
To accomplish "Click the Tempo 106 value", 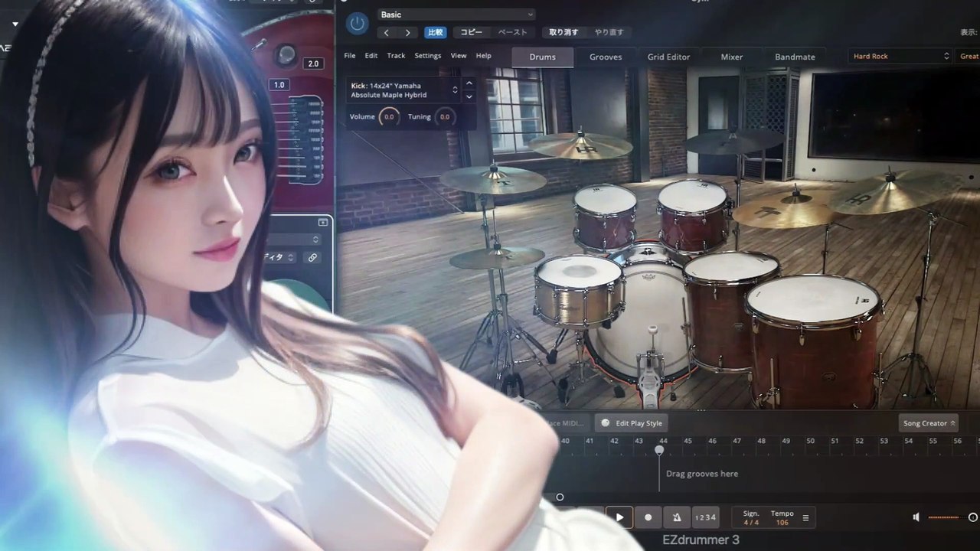I will (x=782, y=523).
